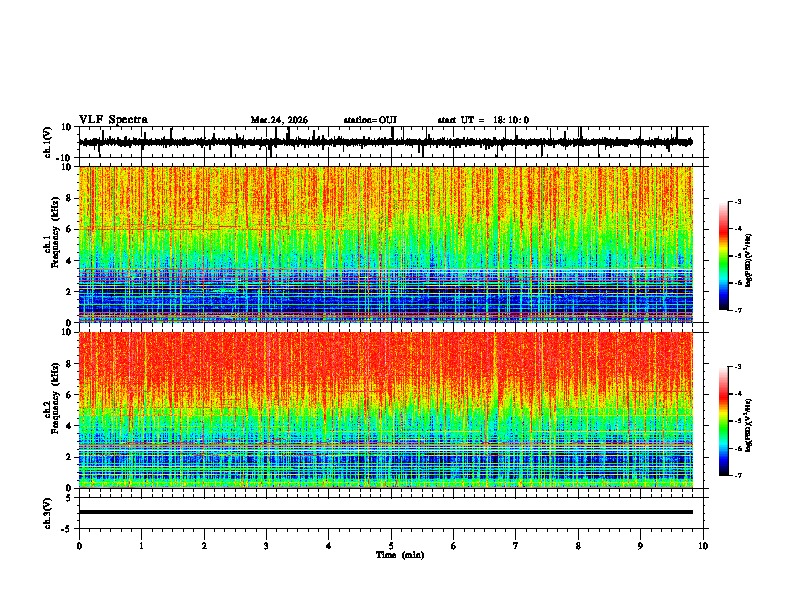This screenshot has width=792, height=612.
Task: Click time axis tick label "5"
Action: [x=391, y=546]
